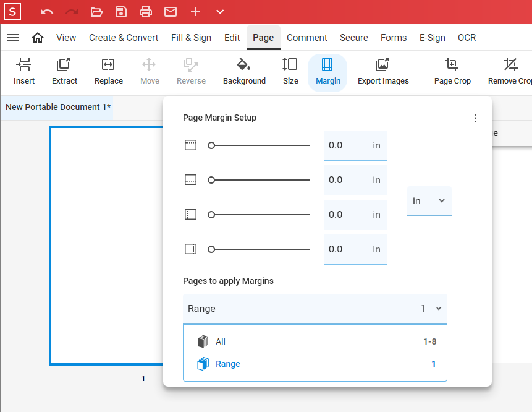Open the Background fill tool
This screenshot has width=532, height=412.
(244, 72)
